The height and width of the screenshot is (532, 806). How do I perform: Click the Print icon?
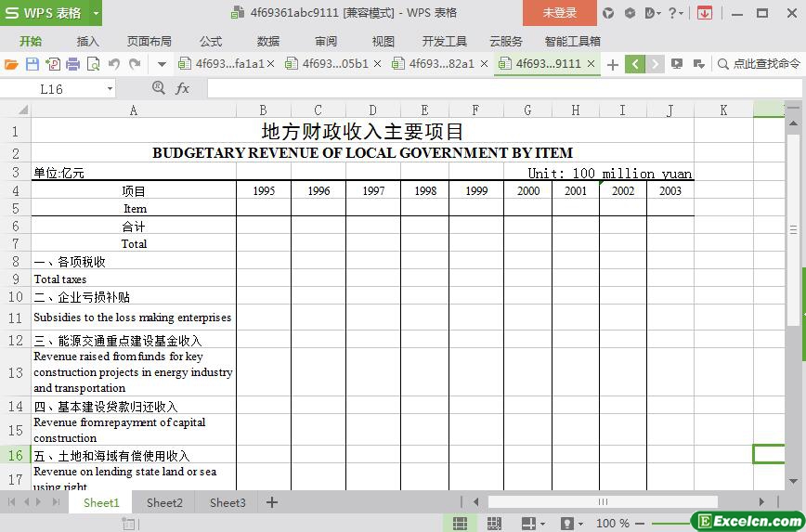tap(73, 64)
